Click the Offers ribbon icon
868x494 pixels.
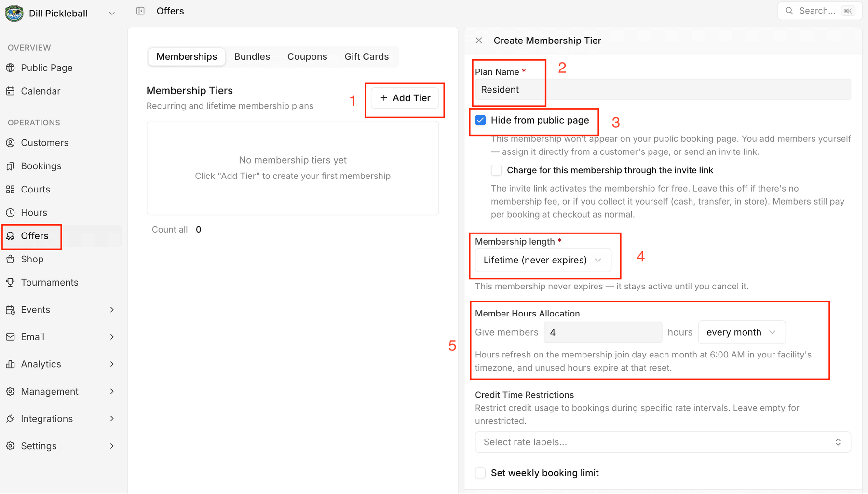point(10,236)
